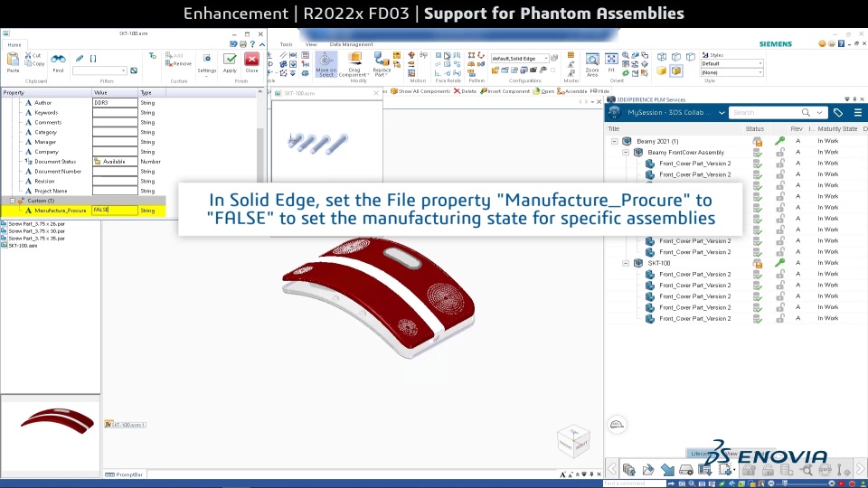The width and height of the screenshot is (868, 488).
Task: Click the Fit view tool
Action: point(611,62)
